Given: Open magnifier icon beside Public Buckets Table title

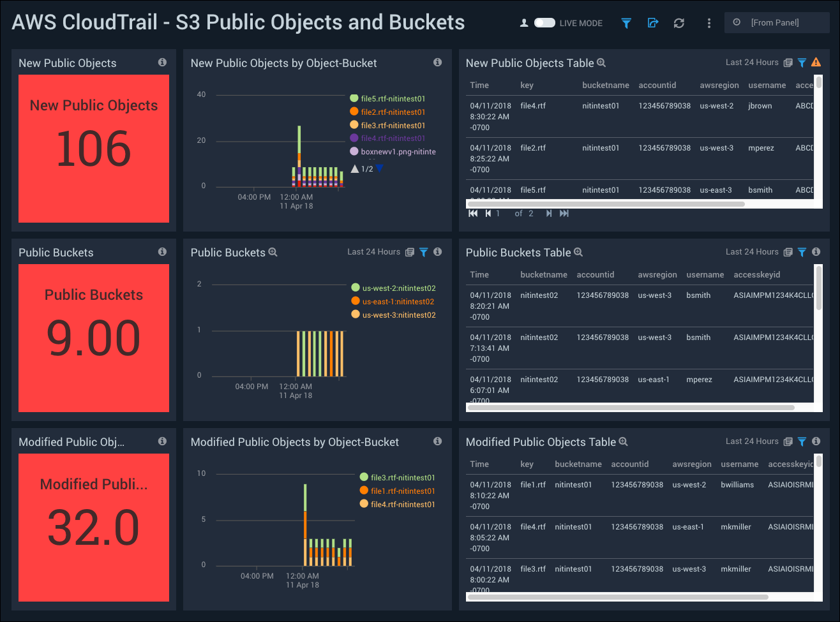Looking at the screenshot, I should [x=578, y=253].
